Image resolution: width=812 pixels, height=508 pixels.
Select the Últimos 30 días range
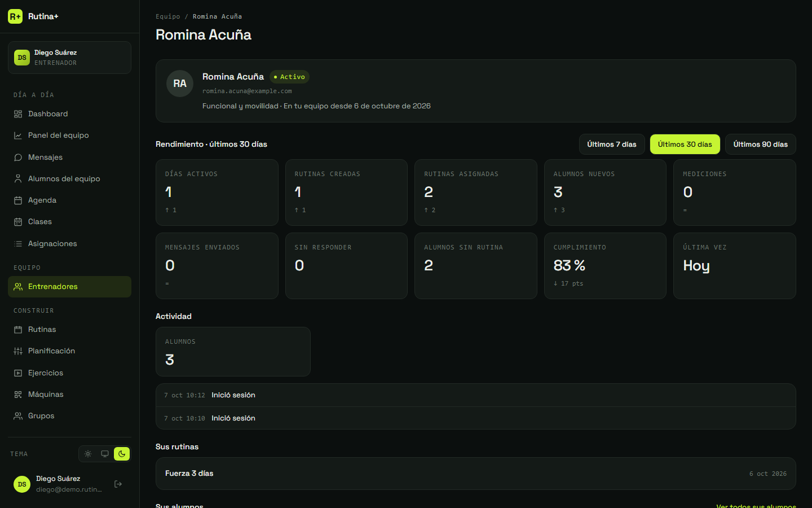(685, 144)
